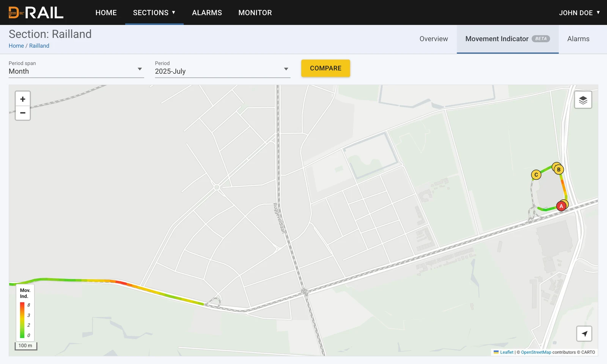This screenshot has height=364, width=607.
Task: Switch to the Alarms tab
Action: click(x=578, y=39)
